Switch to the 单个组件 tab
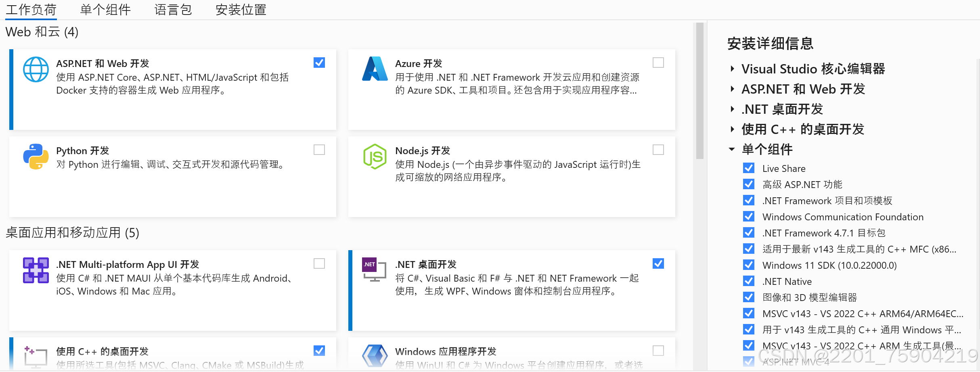Screen dimensions: 980x372 tap(105, 10)
